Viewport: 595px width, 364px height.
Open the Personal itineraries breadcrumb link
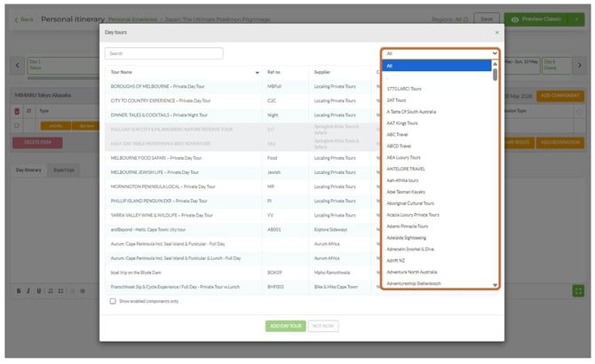[132, 20]
